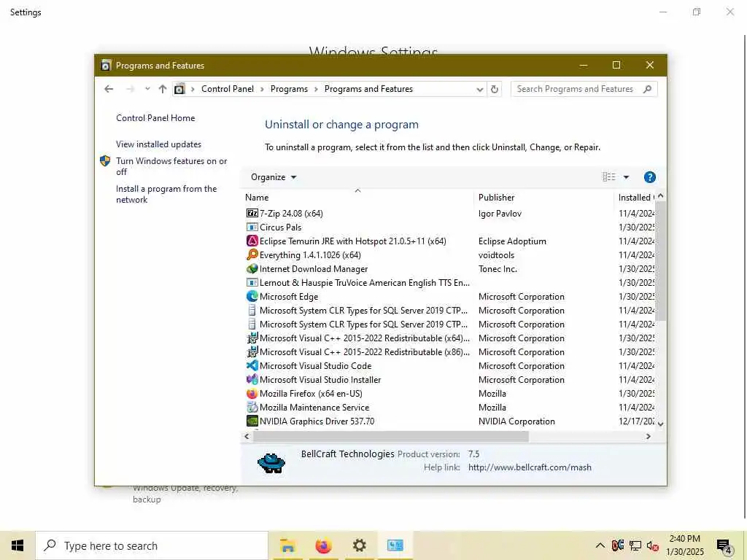Click the Internet Download Manager icon
747x560 pixels.
tap(252, 268)
